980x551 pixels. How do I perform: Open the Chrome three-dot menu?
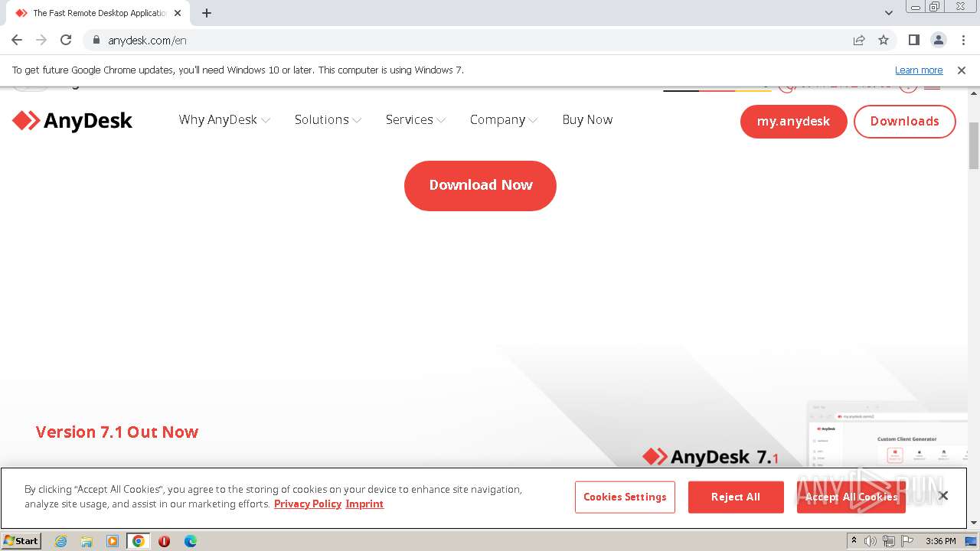[x=963, y=40]
